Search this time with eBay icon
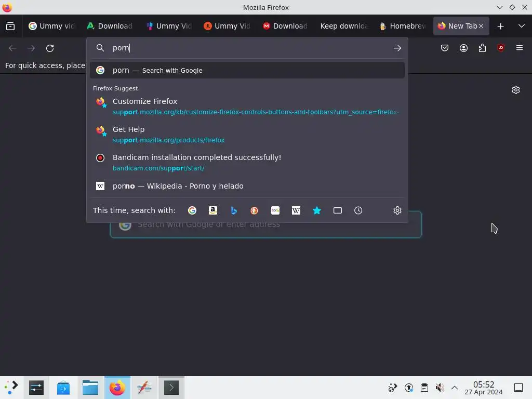 tap(275, 210)
